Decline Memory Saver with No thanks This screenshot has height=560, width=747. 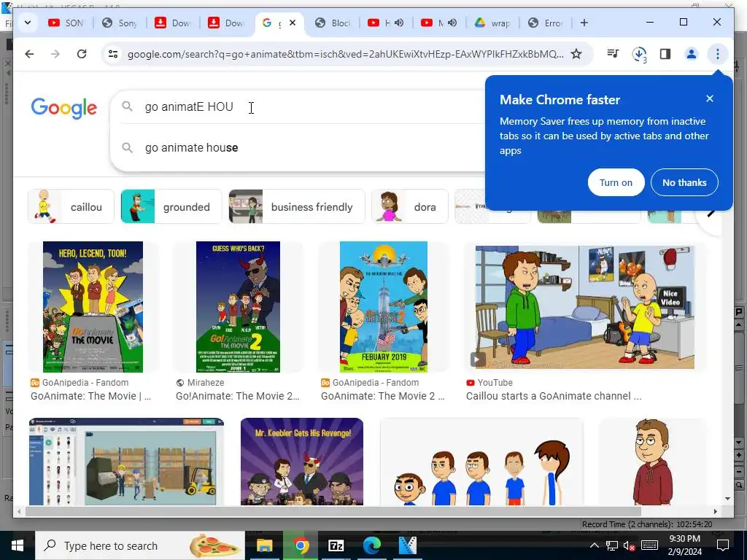(684, 182)
